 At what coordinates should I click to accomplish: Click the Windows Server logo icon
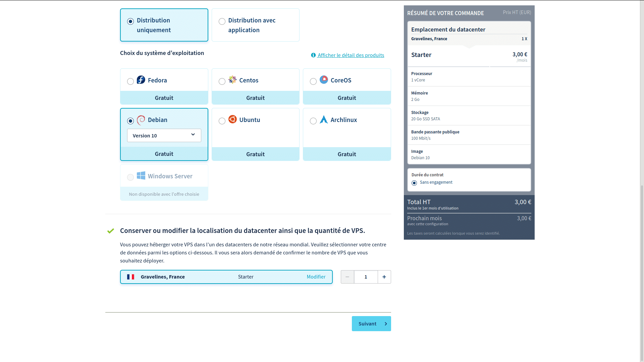pos(141,176)
